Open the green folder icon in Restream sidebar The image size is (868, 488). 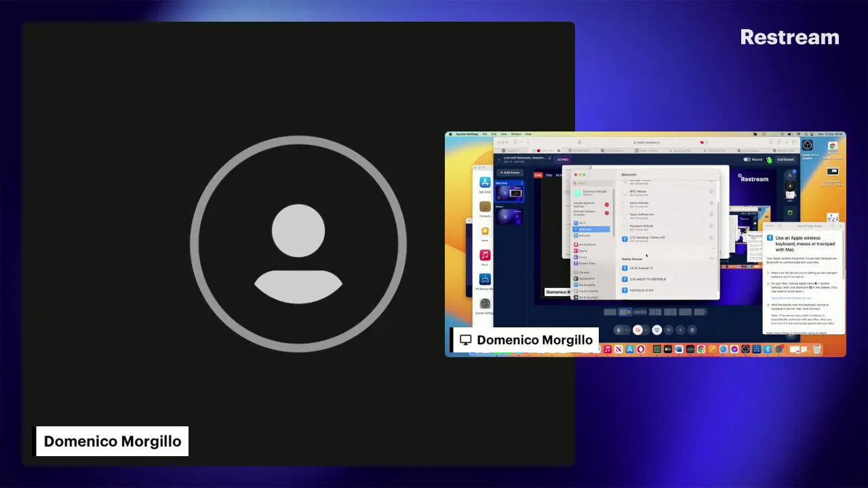[x=790, y=212]
